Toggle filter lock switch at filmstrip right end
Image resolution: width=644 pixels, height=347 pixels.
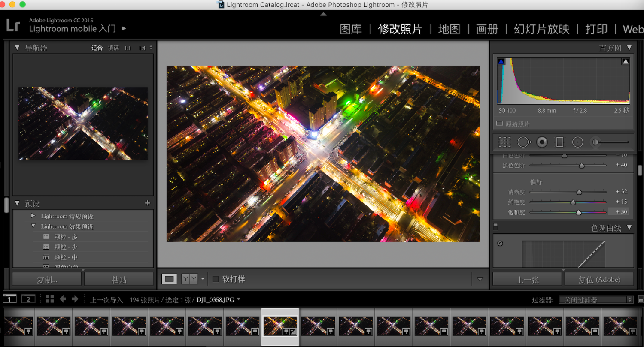click(x=641, y=299)
